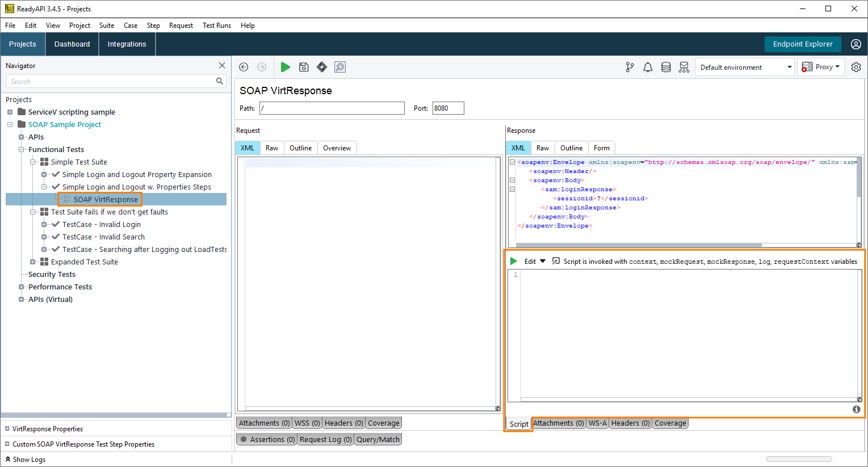The image size is (868, 467).
Task: Click inside the Port input field
Action: pos(448,108)
